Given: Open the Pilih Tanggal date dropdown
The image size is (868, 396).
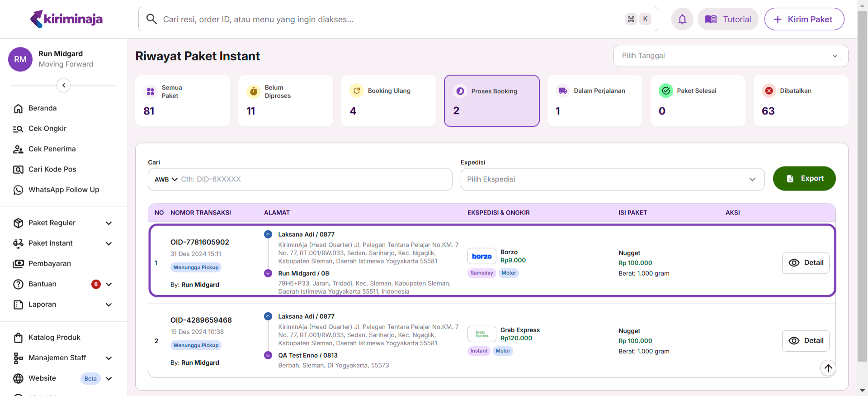Looking at the screenshot, I should click(x=730, y=56).
